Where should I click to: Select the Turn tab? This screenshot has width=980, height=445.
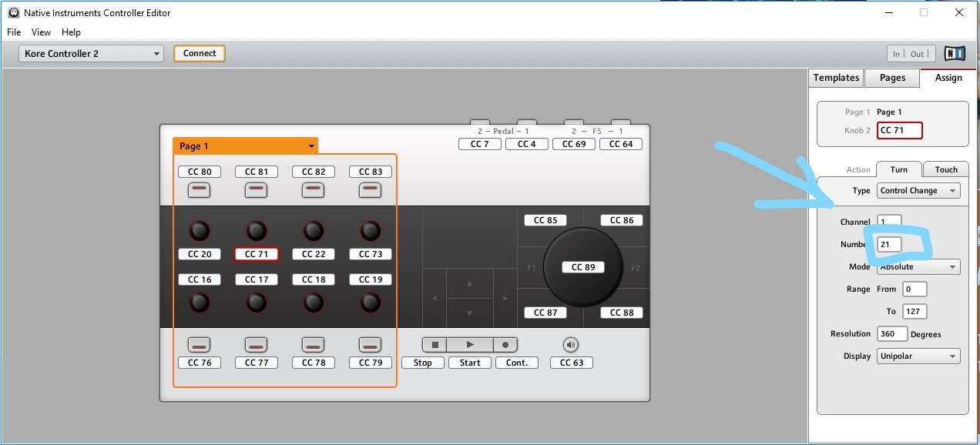click(898, 169)
